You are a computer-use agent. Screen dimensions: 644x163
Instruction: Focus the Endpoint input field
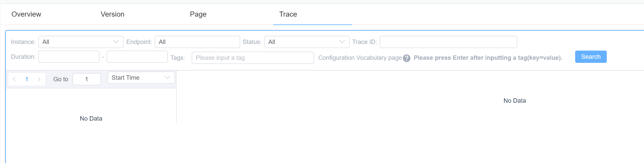[197, 42]
